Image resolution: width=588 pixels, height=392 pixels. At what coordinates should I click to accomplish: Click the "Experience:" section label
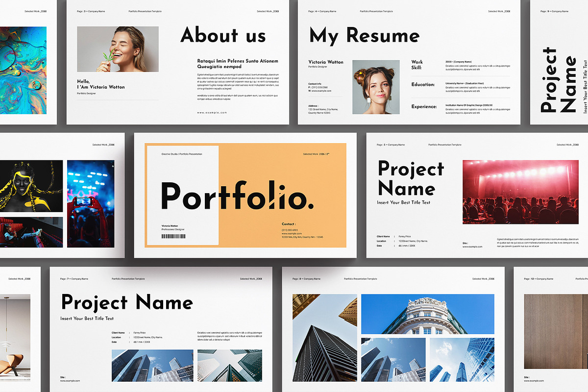[424, 106]
